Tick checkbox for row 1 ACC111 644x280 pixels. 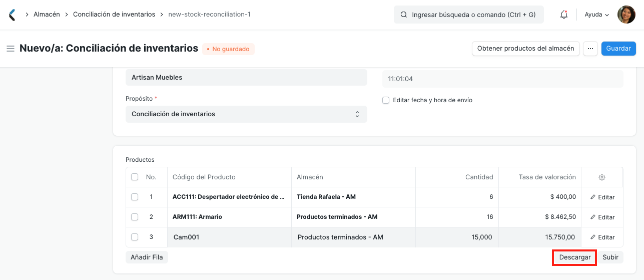coord(135,197)
